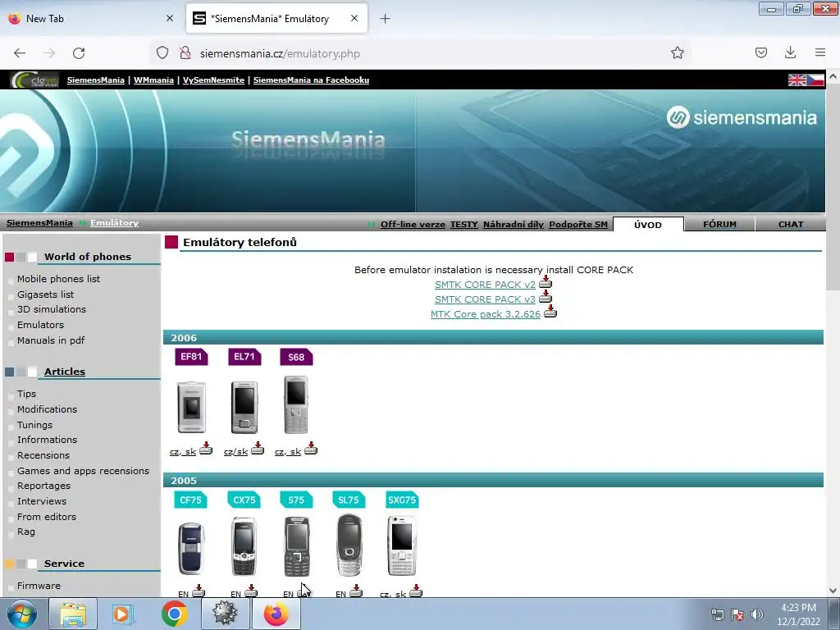Click the Articles section heading link
This screenshot has width=840, height=630.
pyautogui.click(x=65, y=372)
